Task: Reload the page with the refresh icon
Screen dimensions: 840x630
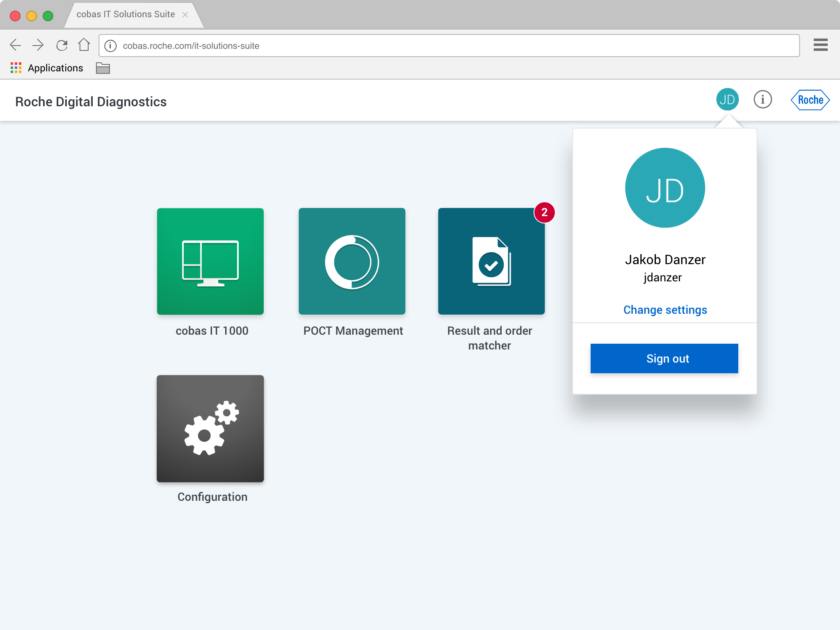Action: [62, 45]
